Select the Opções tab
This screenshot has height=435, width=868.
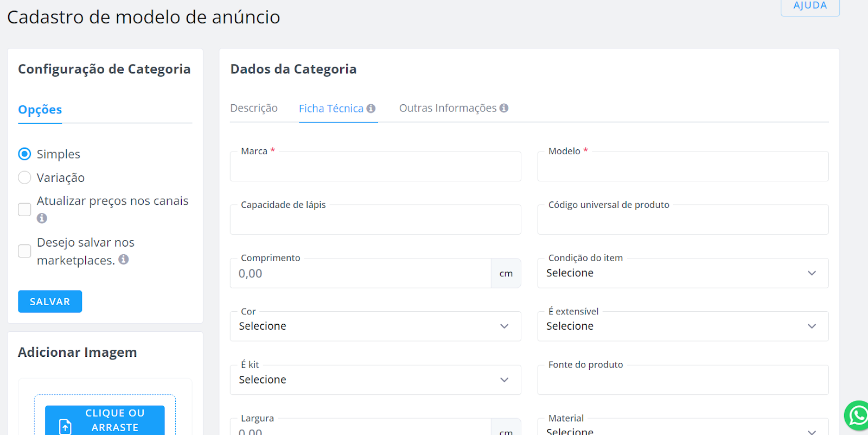click(40, 110)
